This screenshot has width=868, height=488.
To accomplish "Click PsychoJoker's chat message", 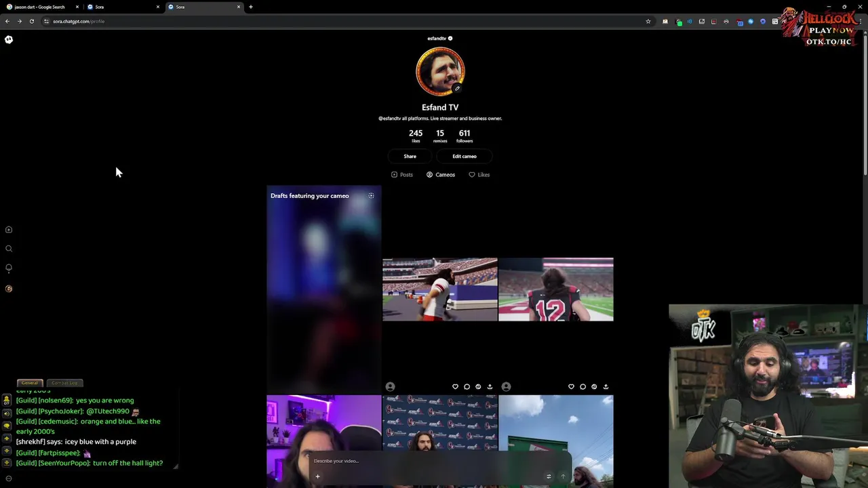I will coord(78,411).
